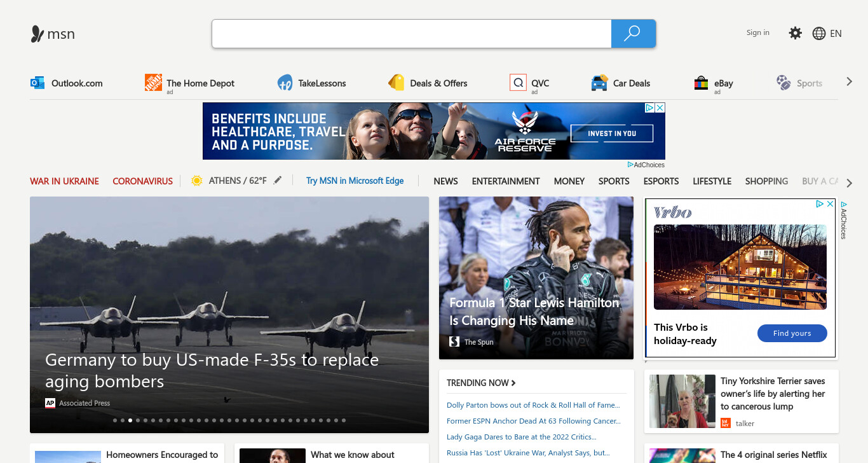Click the MSN butterfly logo
Screen dimensions: 868x463
point(37,34)
